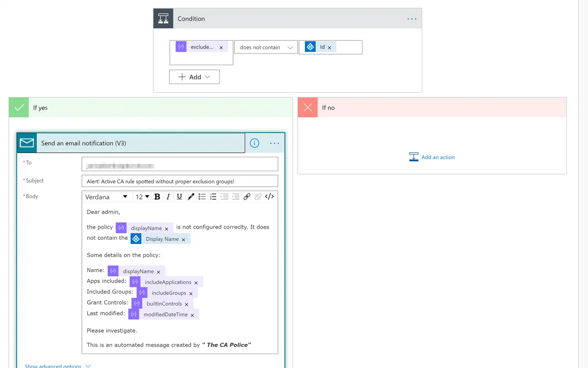588x368 pixels.
Task: Click Add an action in If no
Action: (432, 157)
